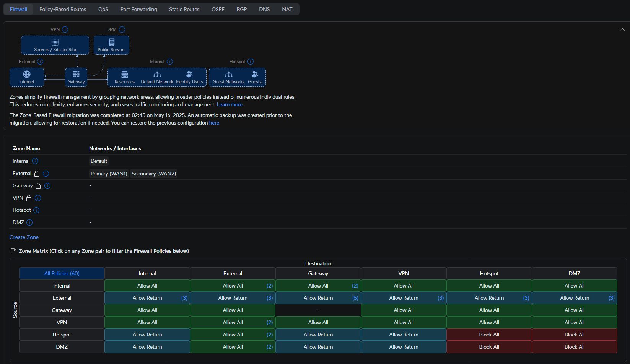Open the Static Routes tab

pos(184,9)
